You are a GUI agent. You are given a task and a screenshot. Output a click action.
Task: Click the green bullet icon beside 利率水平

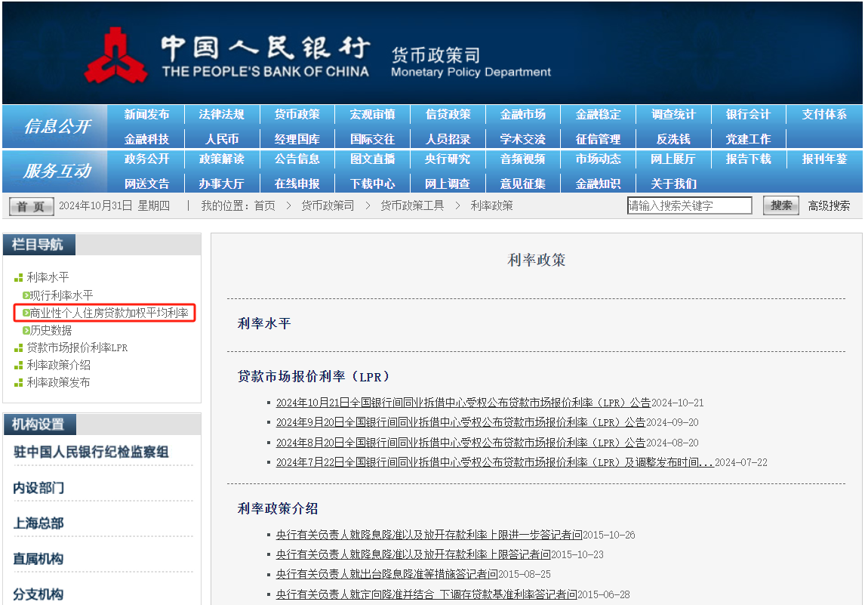click(x=18, y=278)
